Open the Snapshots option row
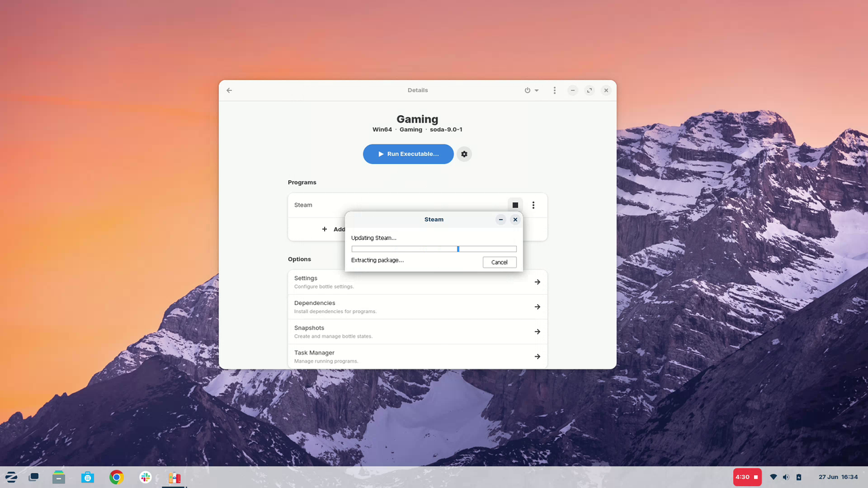Viewport: 868px width, 488px height. (x=418, y=331)
